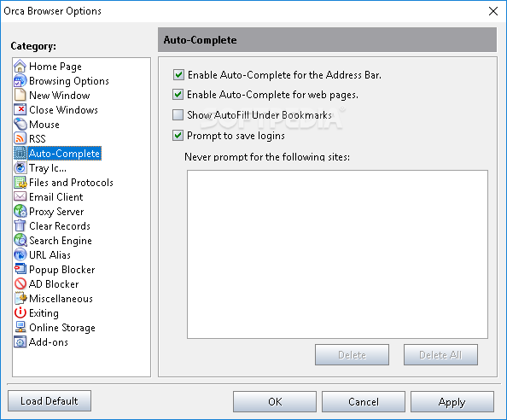Click the Close Windows red X icon
The width and height of the screenshot is (507, 420).
click(x=20, y=109)
